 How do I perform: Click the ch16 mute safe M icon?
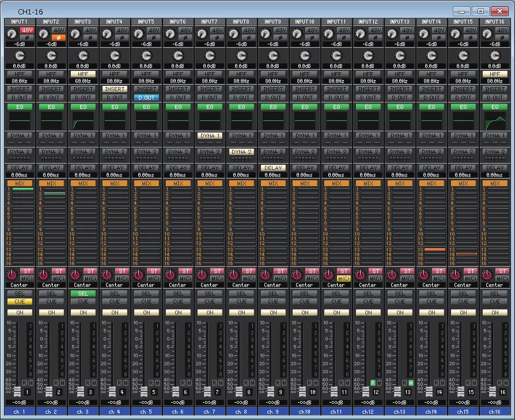click(506, 383)
